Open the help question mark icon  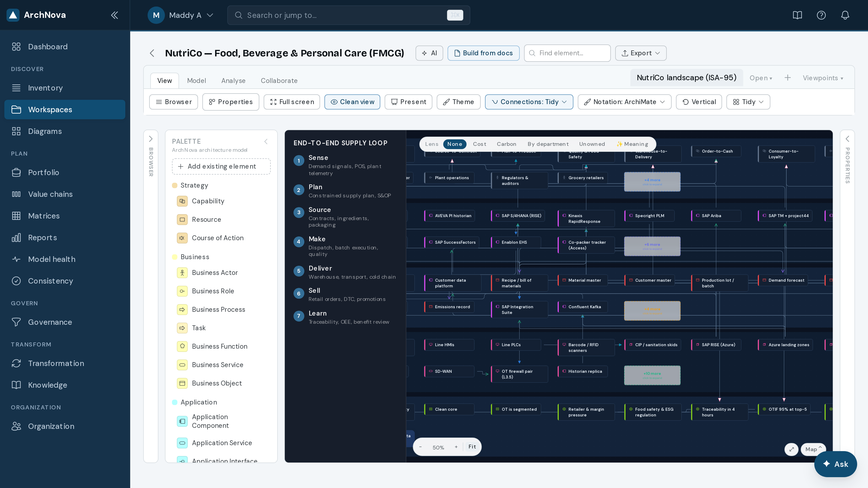821,15
